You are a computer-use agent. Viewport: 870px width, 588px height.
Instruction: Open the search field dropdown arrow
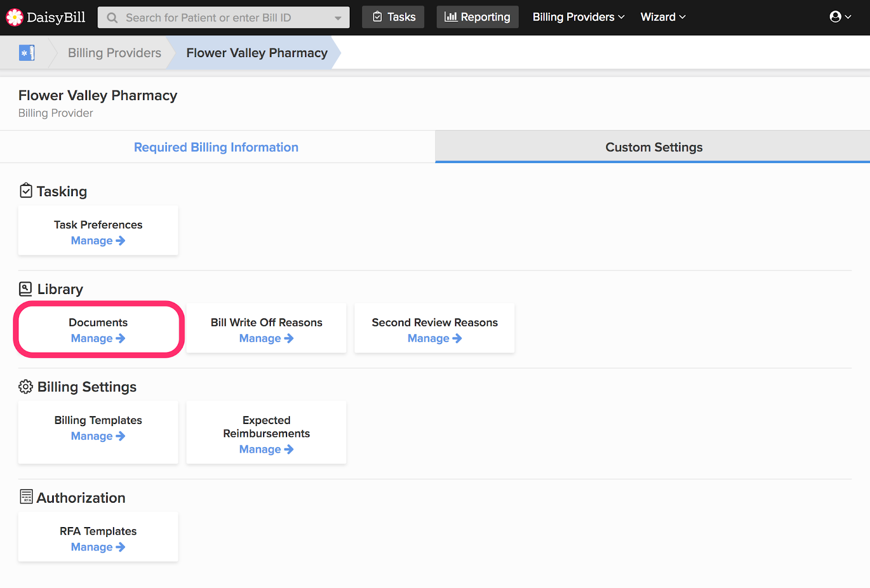(338, 18)
